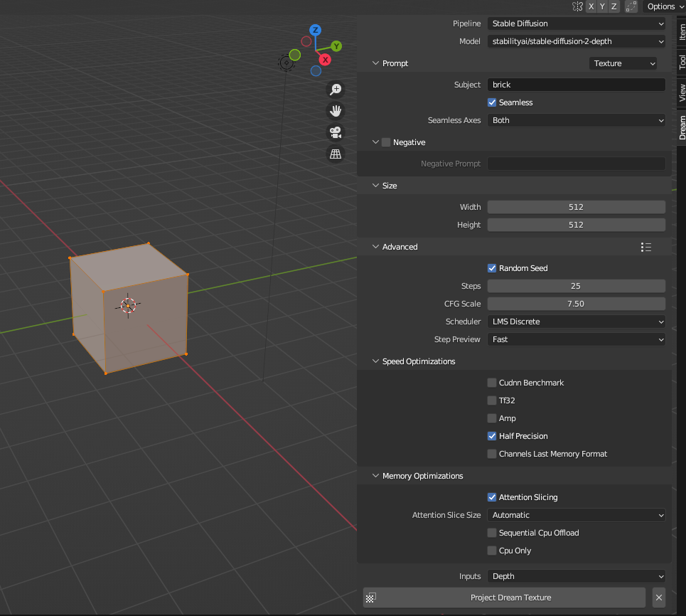Open the Options menu
The height and width of the screenshot is (616, 686).
(661, 6)
